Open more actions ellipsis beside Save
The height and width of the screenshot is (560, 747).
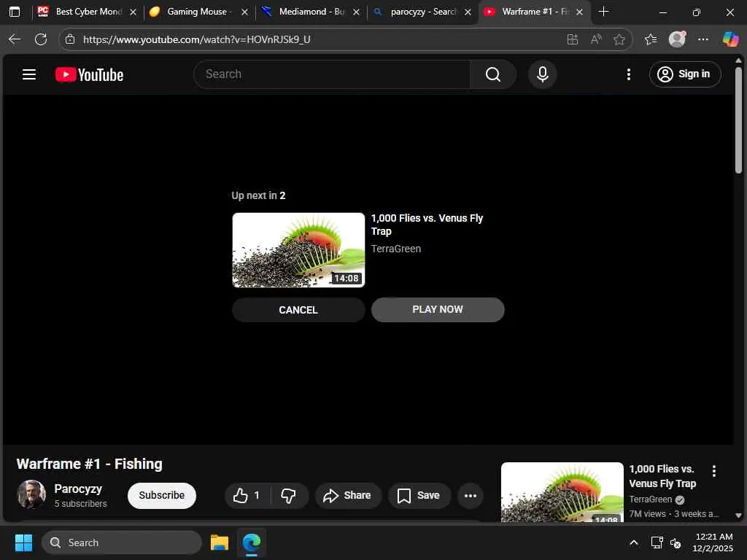(471, 496)
